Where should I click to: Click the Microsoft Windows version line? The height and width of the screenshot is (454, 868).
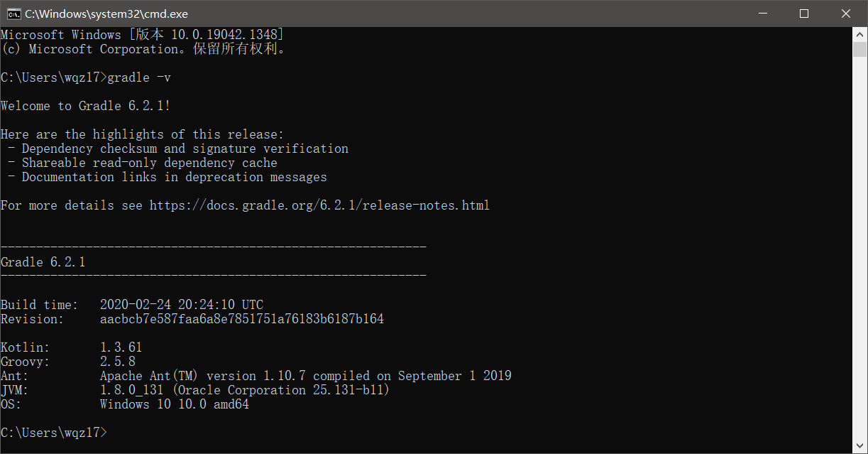tap(143, 35)
